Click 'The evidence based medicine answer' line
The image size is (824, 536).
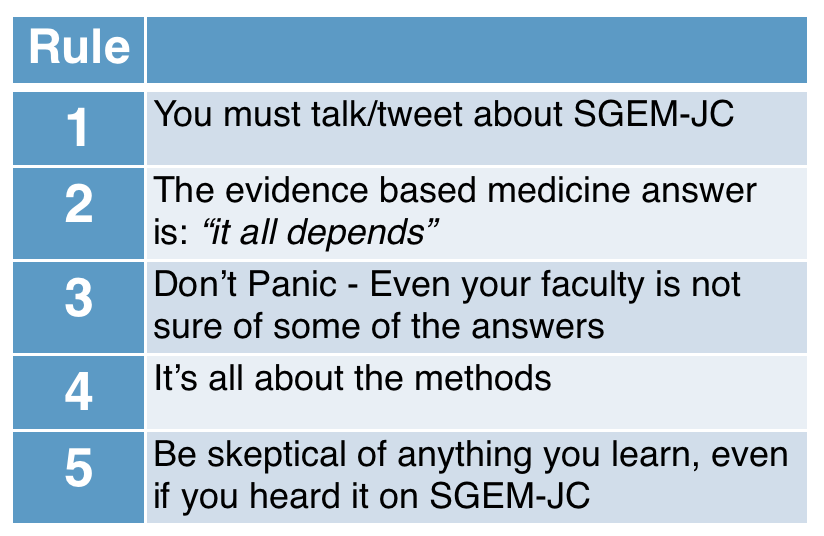click(x=455, y=190)
